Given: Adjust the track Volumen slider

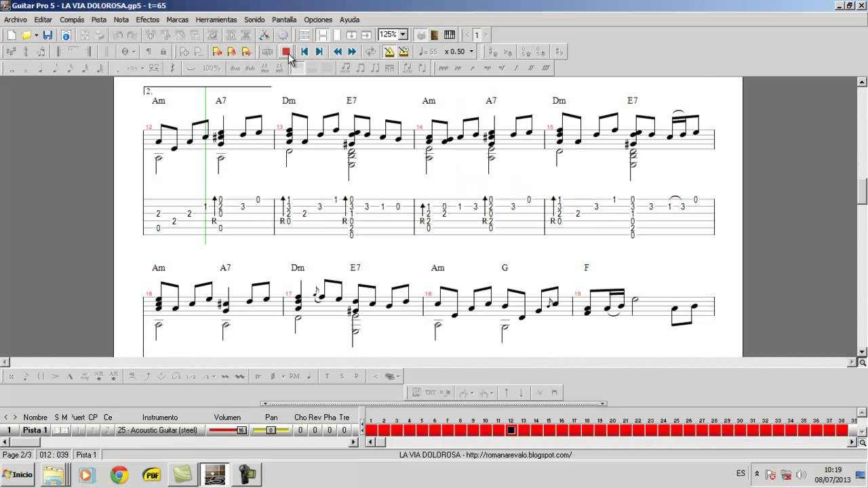Looking at the screenshot, I should click(227, 430).
